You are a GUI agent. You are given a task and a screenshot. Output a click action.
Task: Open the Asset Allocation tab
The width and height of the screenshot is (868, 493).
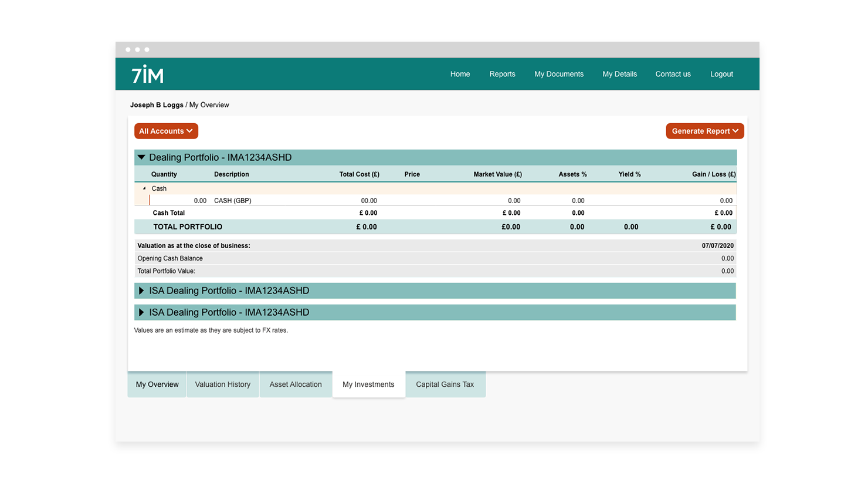[296, 384]
